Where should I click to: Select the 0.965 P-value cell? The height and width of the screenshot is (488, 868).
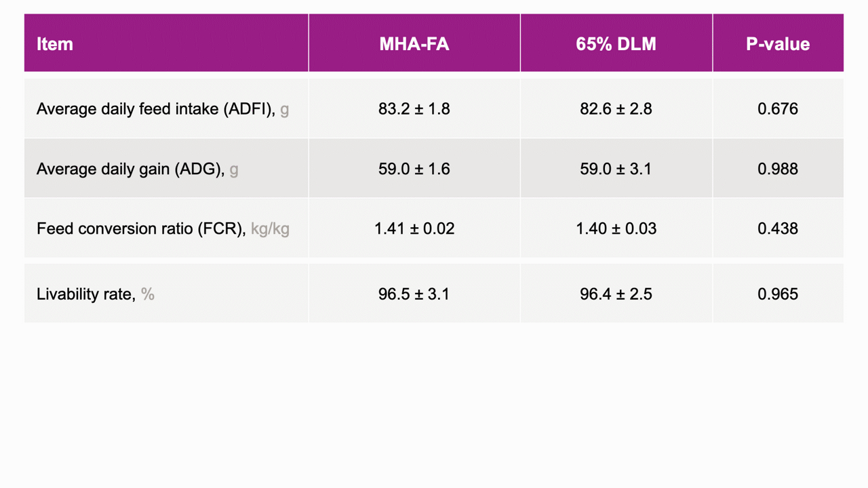[x=778, y=293]
